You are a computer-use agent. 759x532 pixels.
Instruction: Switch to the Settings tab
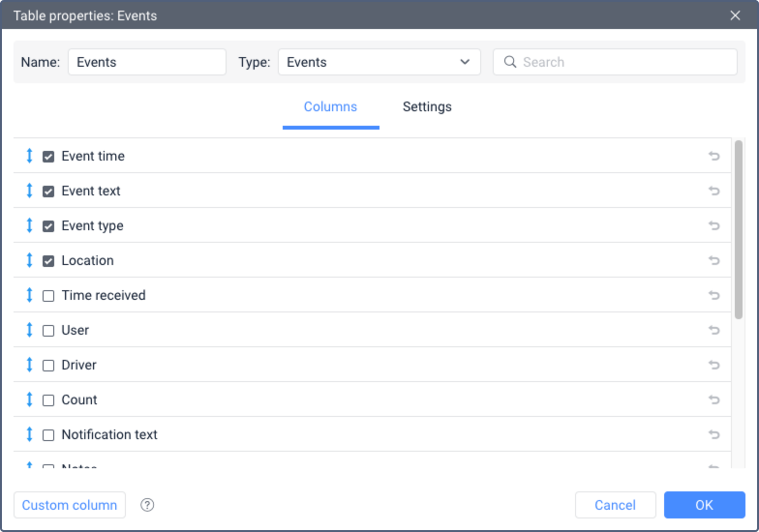click(x=427, y=106)
